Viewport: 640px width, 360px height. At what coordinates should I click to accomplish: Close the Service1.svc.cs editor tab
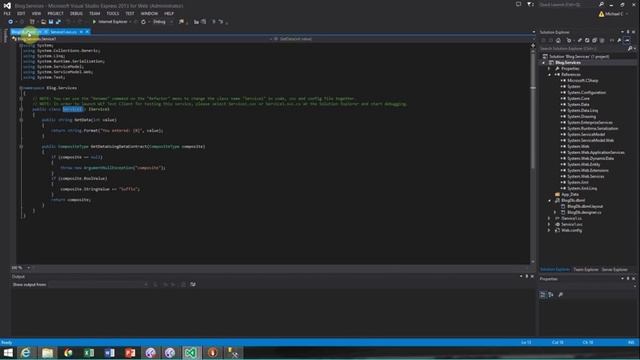pyautogui.click(x=87, y=32)
